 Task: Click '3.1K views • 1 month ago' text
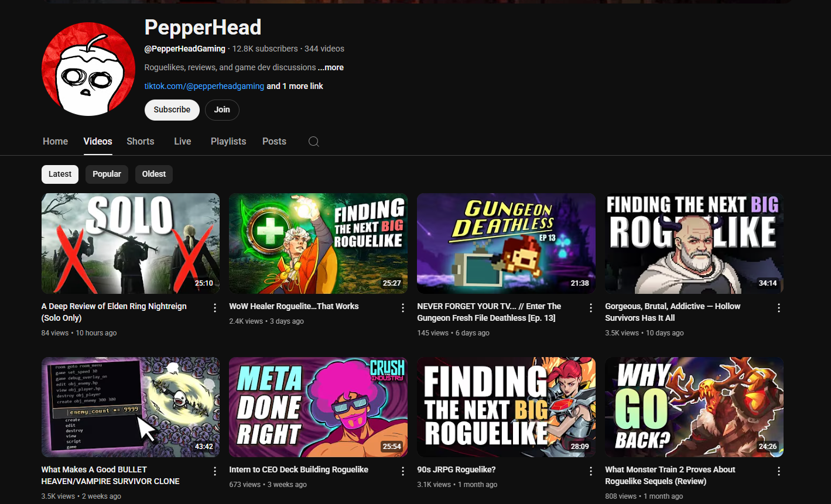(457, 485)
